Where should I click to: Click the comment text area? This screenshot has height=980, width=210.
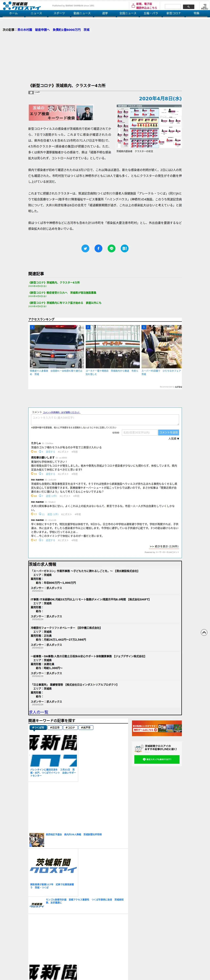pos(105,420)
